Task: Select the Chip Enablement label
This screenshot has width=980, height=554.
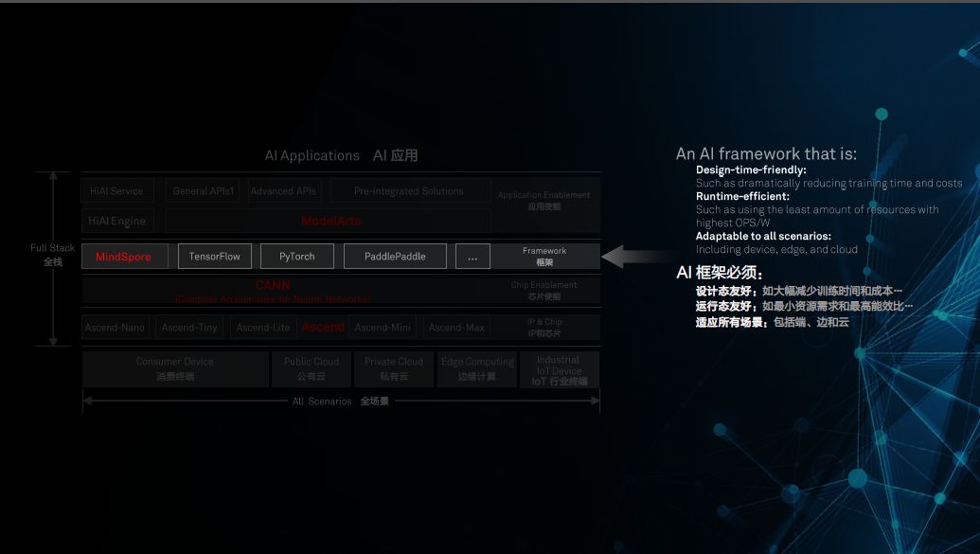Action: (543, 290)
